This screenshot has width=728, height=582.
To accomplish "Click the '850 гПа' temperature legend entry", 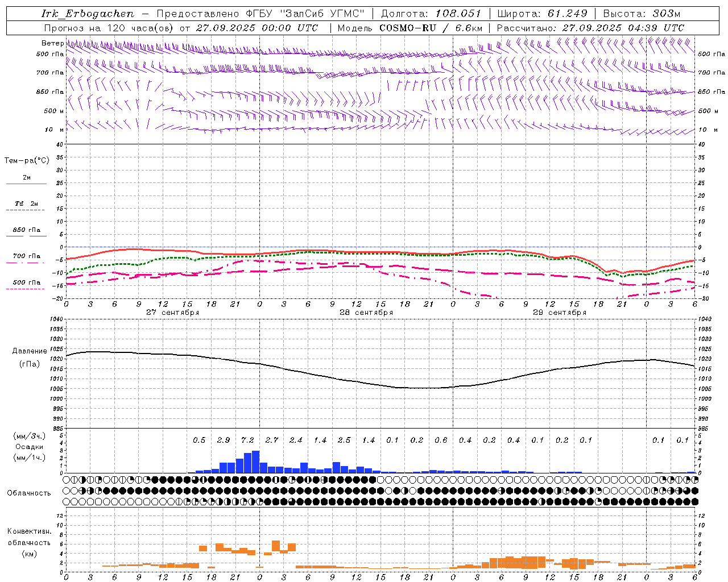I will click(x=26, y=230).
